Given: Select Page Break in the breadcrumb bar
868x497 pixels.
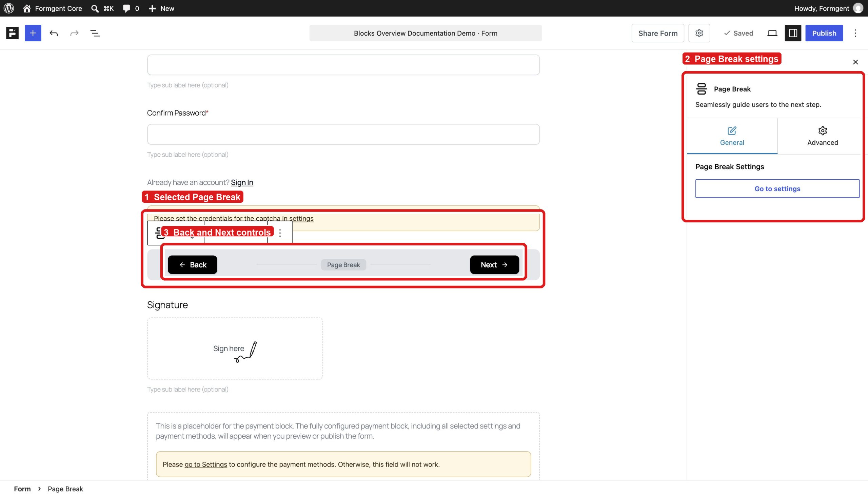Looking at the screenshot, I should [65, 489].
